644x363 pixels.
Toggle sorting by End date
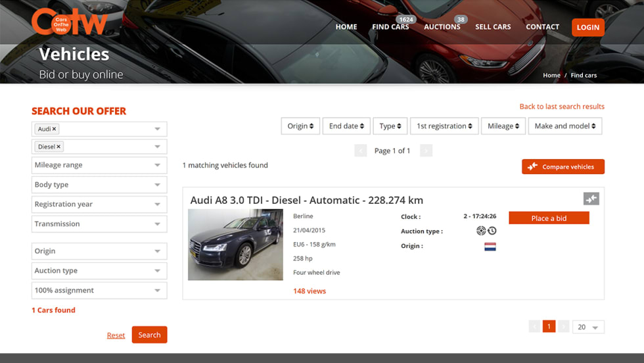346,126
